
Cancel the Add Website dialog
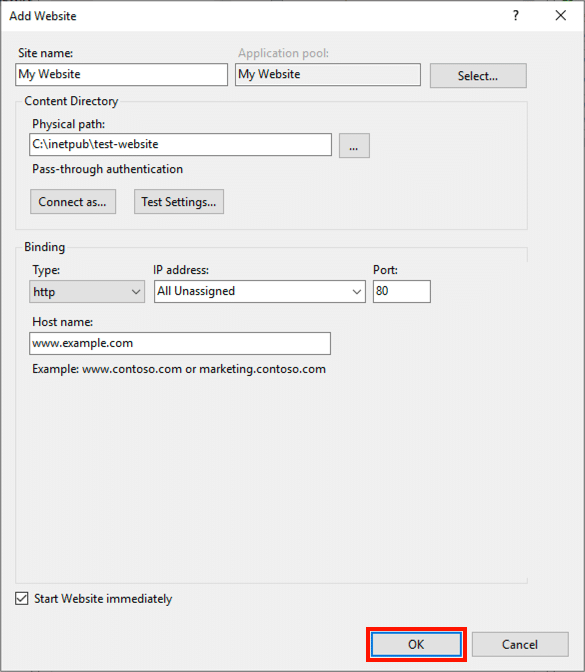coord(520,644)
